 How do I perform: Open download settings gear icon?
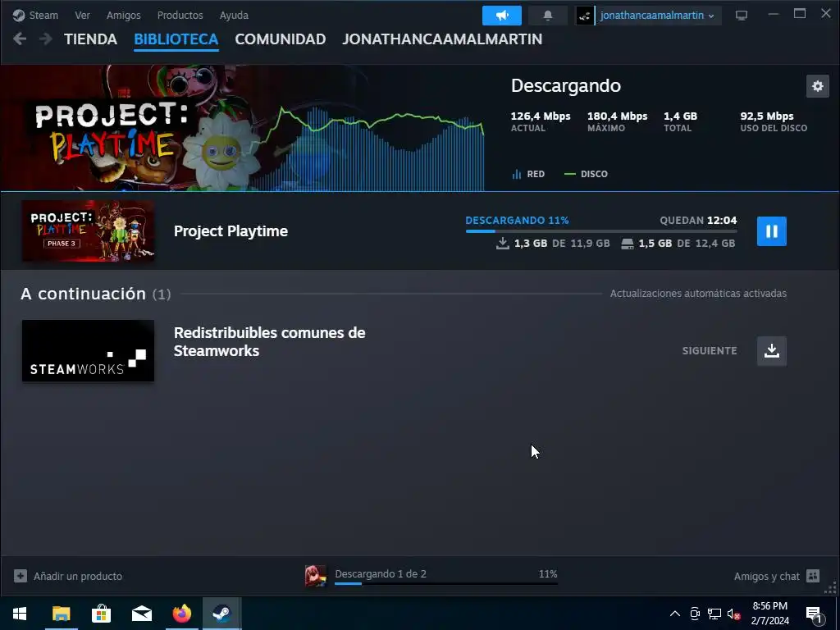(818, 85)
